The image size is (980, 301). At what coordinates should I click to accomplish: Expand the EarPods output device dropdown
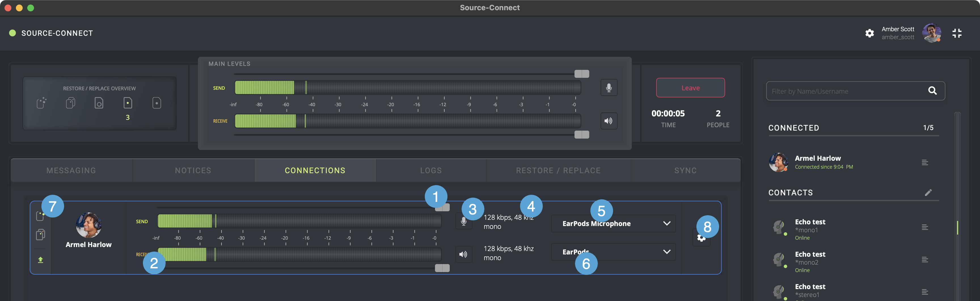coord(667,252)
